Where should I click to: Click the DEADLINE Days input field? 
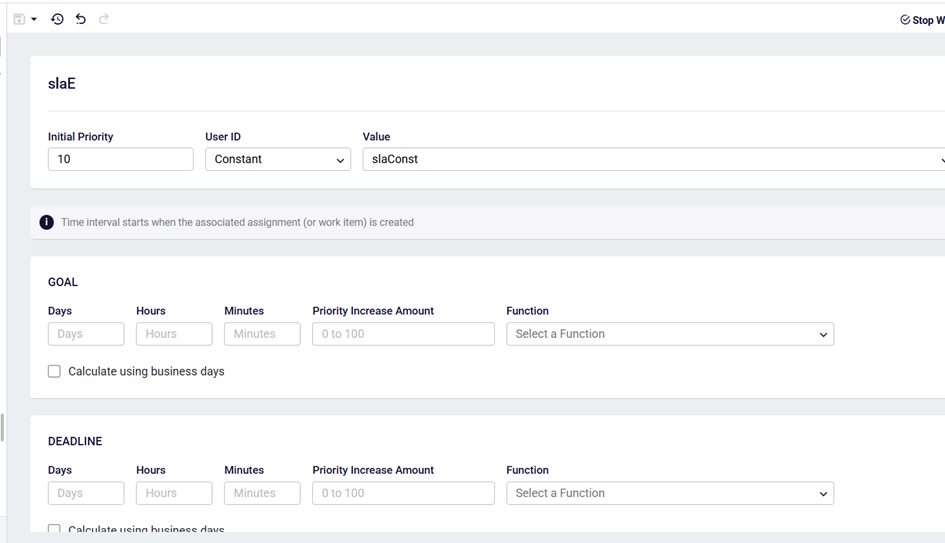coord(86,493)
